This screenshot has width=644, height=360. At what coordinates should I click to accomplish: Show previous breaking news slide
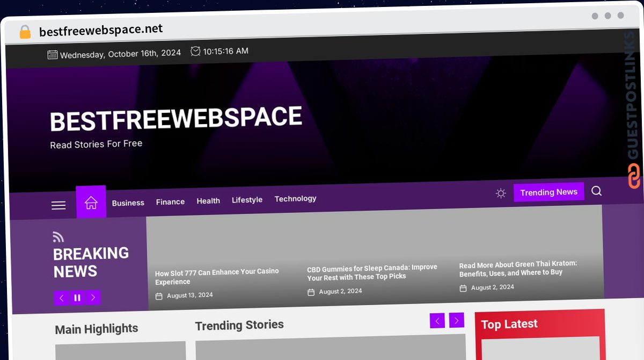tap(62, 298)
